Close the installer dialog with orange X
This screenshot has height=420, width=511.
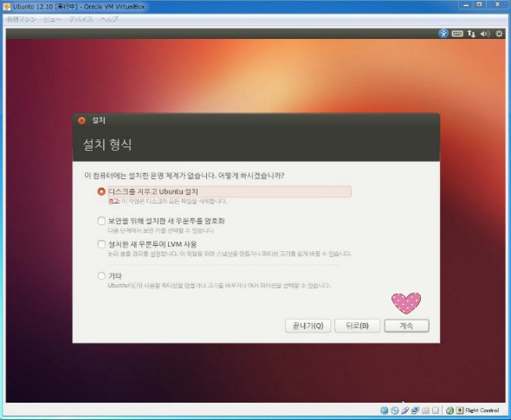click(x=81, y=120)
